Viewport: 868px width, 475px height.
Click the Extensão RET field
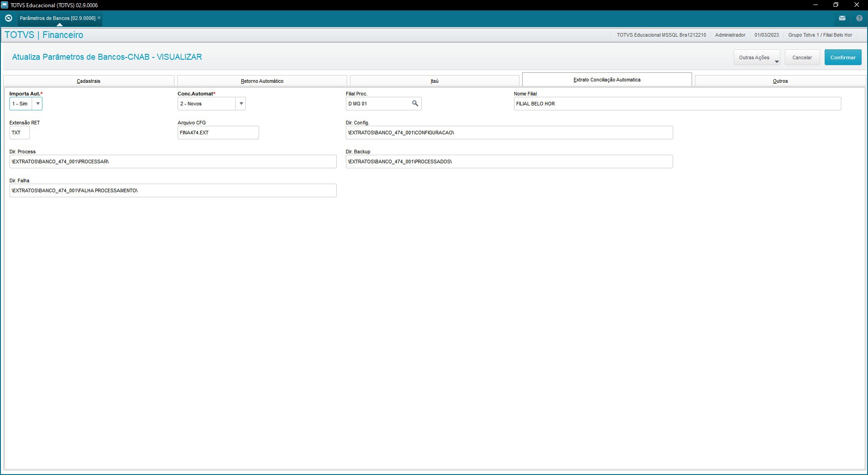coord(19,133)
